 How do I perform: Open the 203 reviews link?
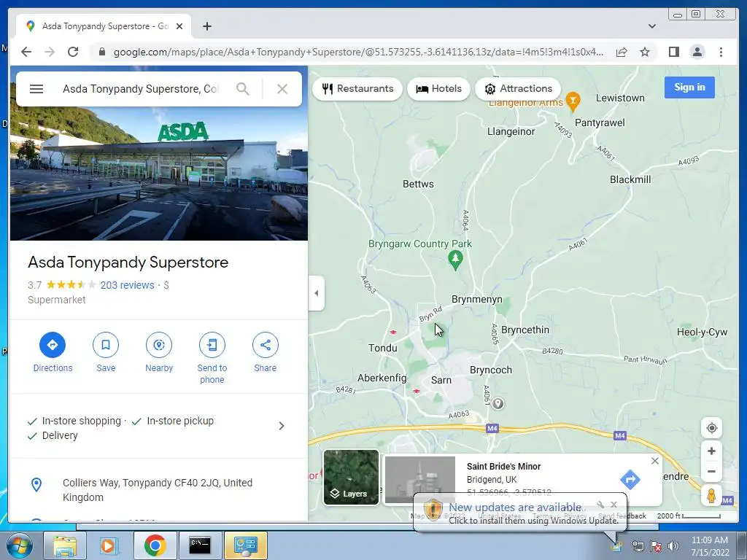[x=127, y=285]
